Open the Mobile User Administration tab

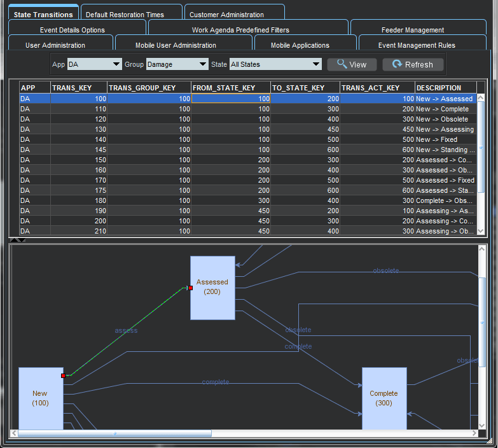176,45
